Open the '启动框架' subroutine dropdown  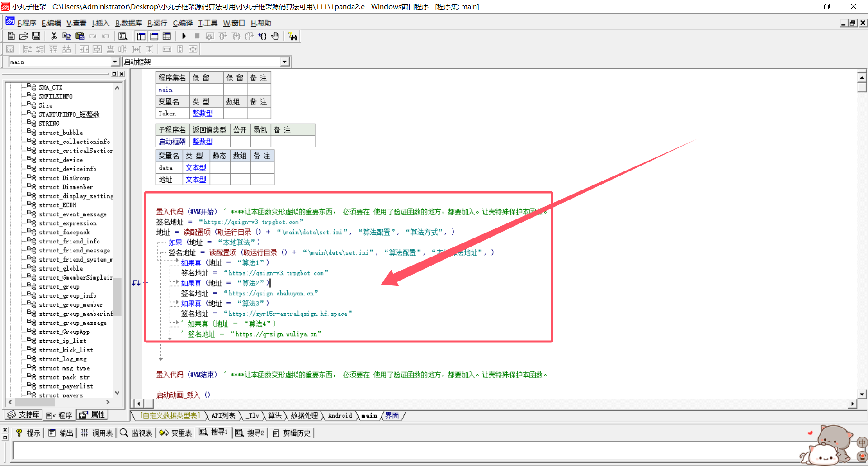pos(284,62)
